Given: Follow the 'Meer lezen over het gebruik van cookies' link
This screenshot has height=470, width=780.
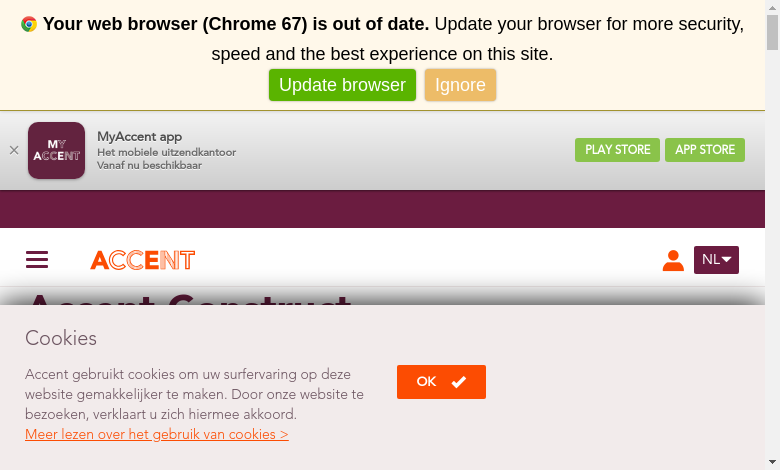Looking at the screenshot, I should pos(157,435).
